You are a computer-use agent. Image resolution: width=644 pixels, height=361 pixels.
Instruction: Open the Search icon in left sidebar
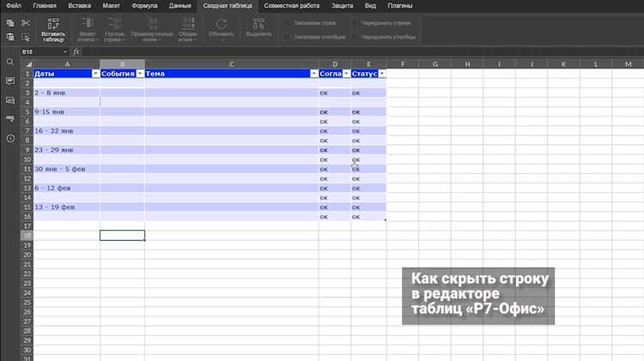pyautogui.click(x=10, y=62)
